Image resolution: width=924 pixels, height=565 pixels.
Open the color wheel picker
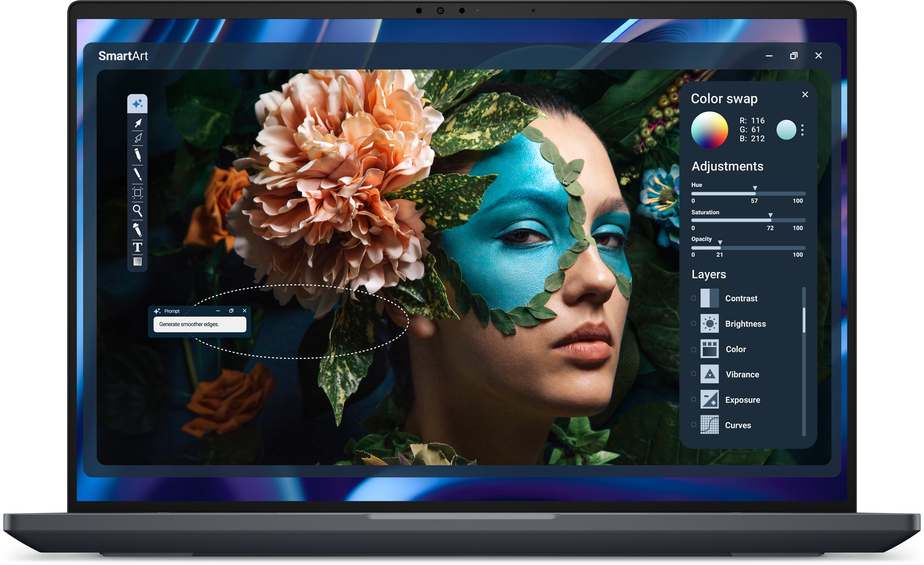(709, 130)
